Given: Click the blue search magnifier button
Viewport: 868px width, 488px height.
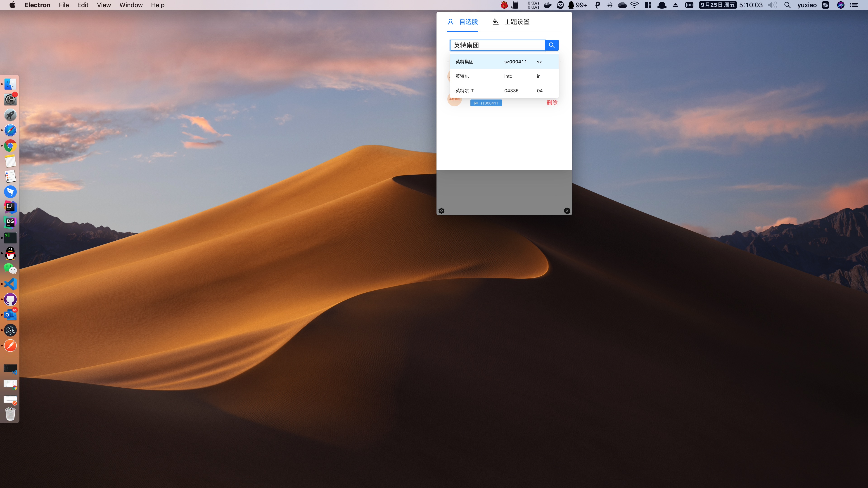Looking at the screenshot, I should [x=552, y=45].
